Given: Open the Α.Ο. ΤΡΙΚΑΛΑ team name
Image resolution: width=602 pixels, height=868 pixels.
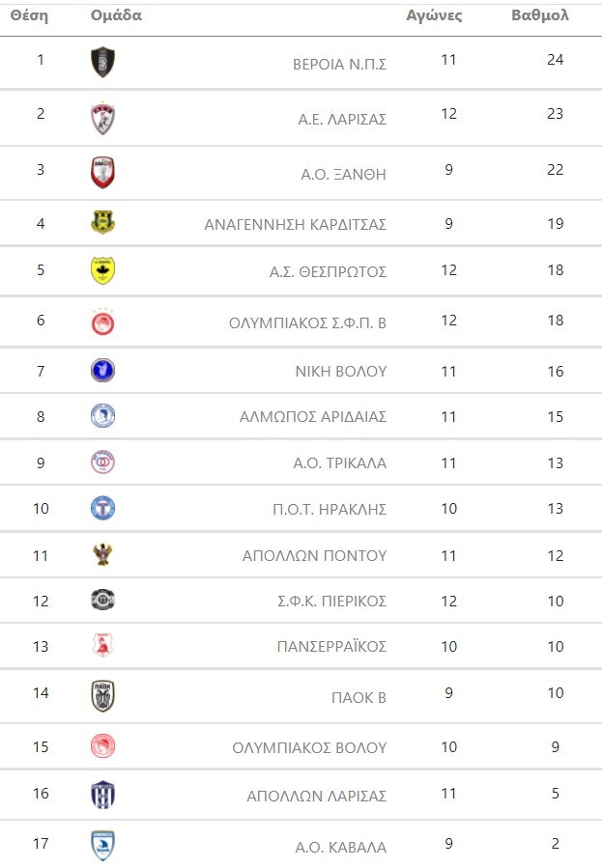Looking at the screenshot, I should (339, 463).
